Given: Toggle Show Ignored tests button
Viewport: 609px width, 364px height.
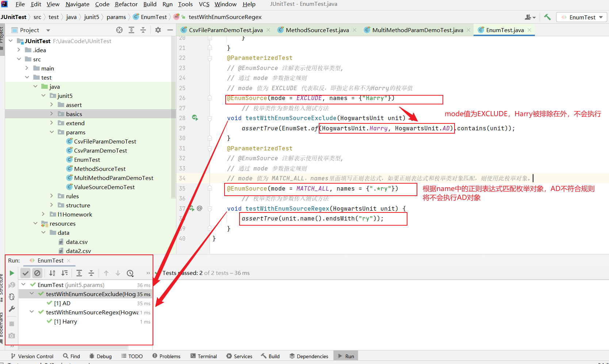Looking at the screenshot, I should click(x=37, y=273).
